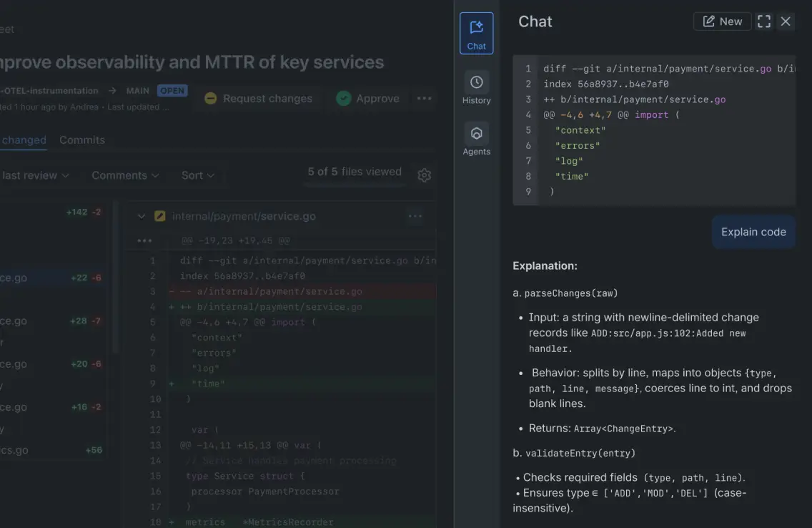Open the Chat panel icon
The image size is (812, 528).
tap(476, 34)
